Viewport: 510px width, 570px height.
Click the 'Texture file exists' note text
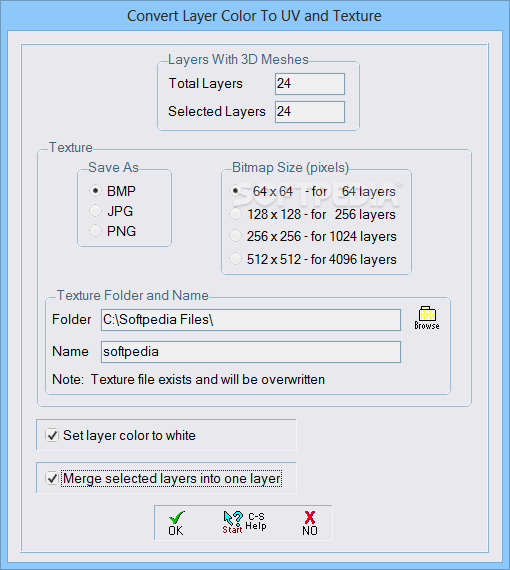188,380
